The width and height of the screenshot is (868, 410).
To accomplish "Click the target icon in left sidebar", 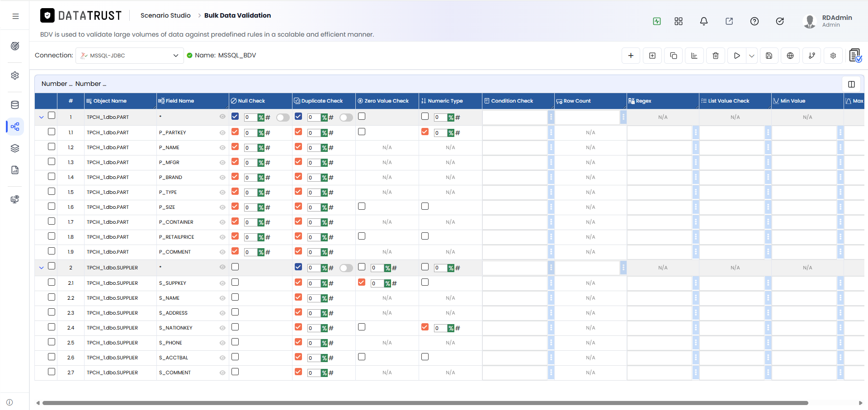I will (15, 46).
